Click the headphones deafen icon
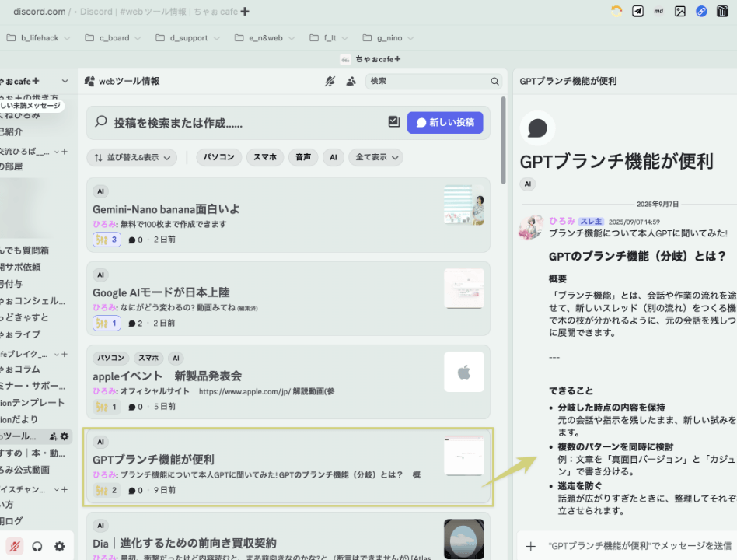The height and width of the screenshot is (560, 737). click(x=37, y=546)
